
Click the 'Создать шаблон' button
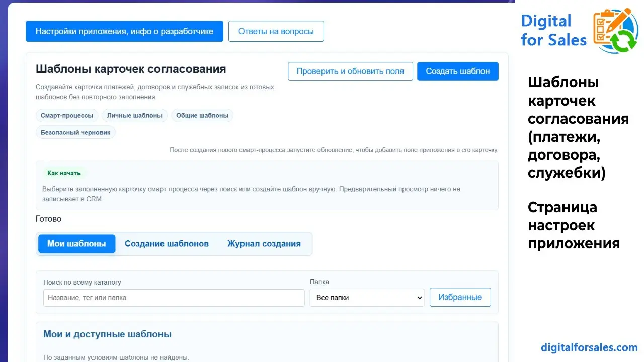457,71
